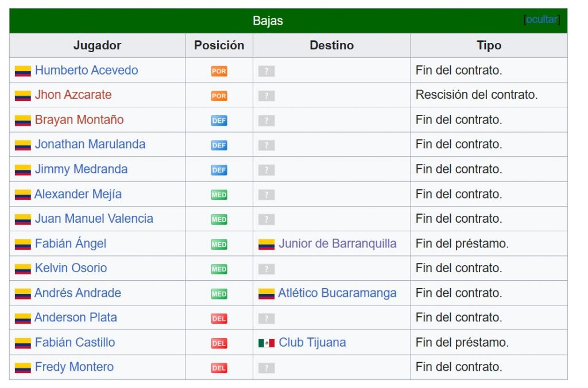
Task: Click the Mexico flag beside Club Tijuana
Action: click(x=266, y=343)
